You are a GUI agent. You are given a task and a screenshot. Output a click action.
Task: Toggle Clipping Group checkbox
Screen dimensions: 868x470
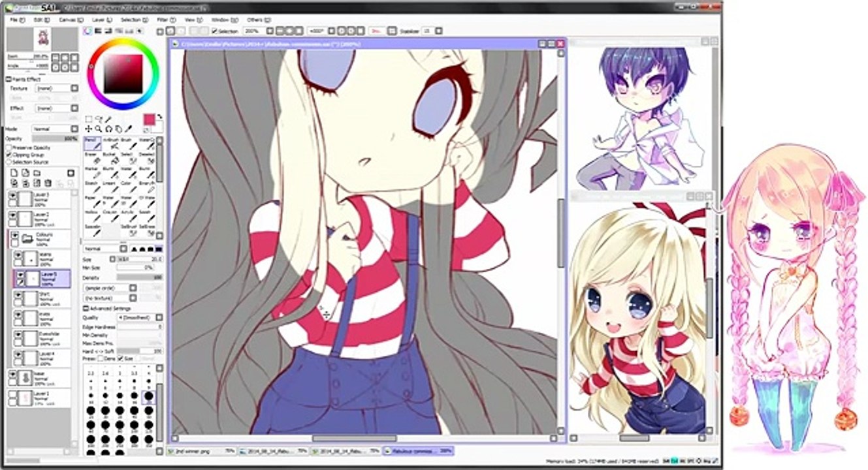(9, 155)
